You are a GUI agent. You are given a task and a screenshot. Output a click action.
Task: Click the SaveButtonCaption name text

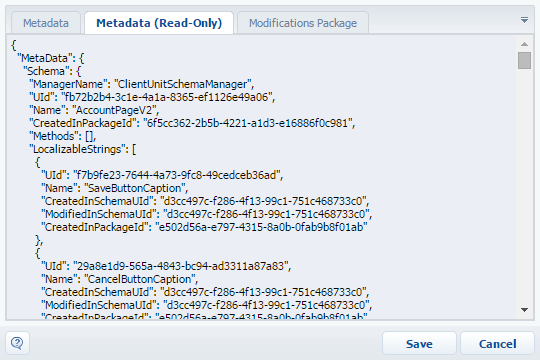coord(136,188)
